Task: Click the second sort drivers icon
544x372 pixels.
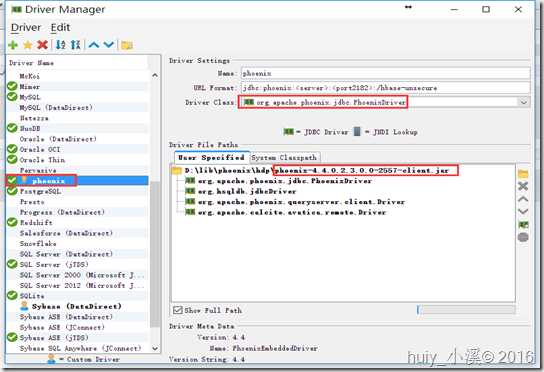Action: click(x=75, y=45)
